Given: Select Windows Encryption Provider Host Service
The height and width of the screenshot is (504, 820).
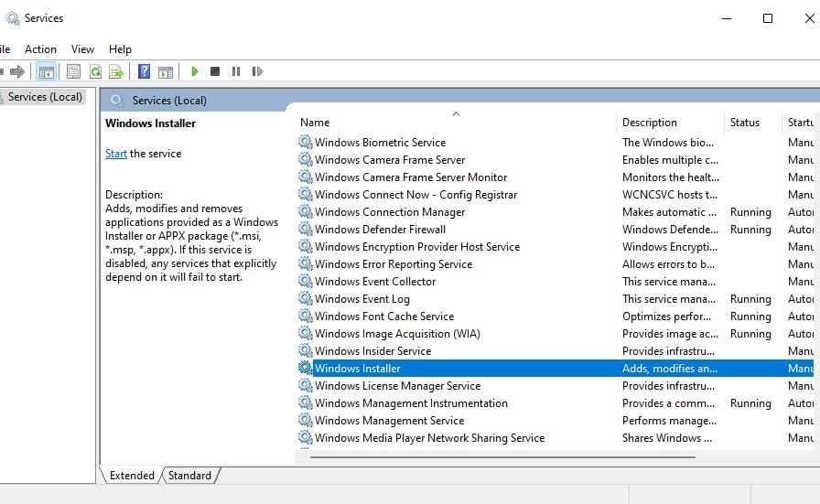Looking at the screenshot, I should coord(417,247).
